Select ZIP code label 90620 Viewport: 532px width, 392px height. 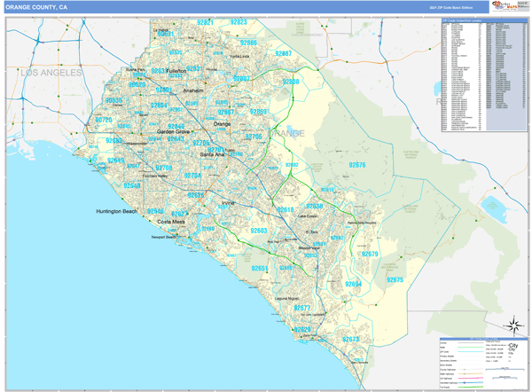pyautogui.click(x=137, y=84)
